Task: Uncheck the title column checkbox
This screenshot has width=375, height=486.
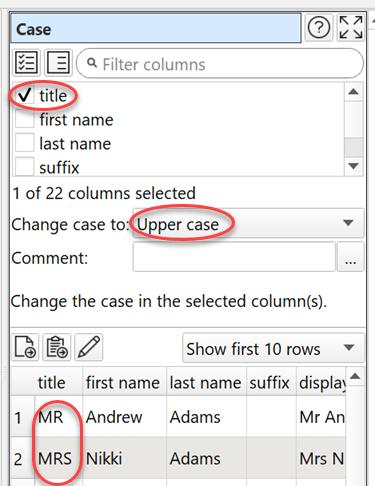Action: 25,96
